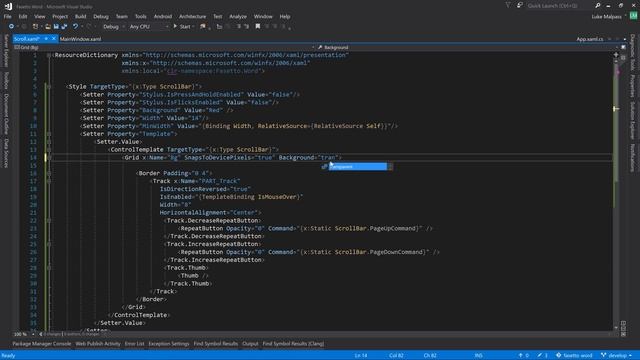The height and width of the screenshot is (360, 640).
Task: Open the Team menu
Action: pos(122,17)
